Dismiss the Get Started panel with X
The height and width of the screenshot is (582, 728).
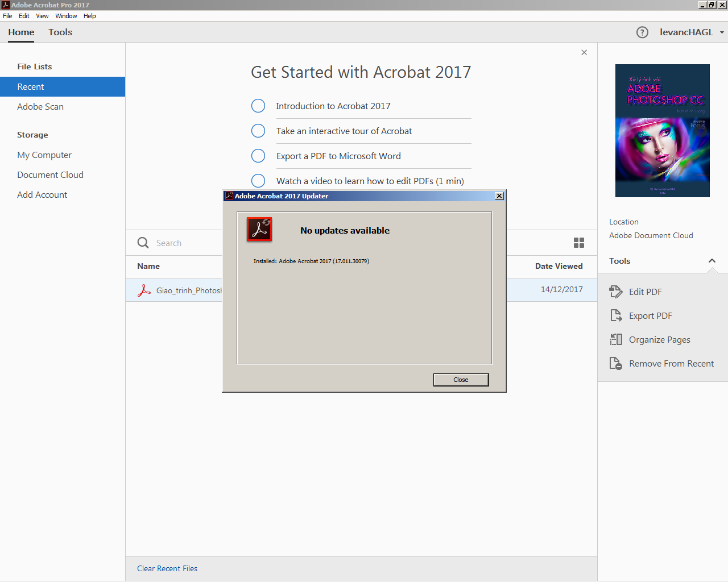(x=584, y=52)
